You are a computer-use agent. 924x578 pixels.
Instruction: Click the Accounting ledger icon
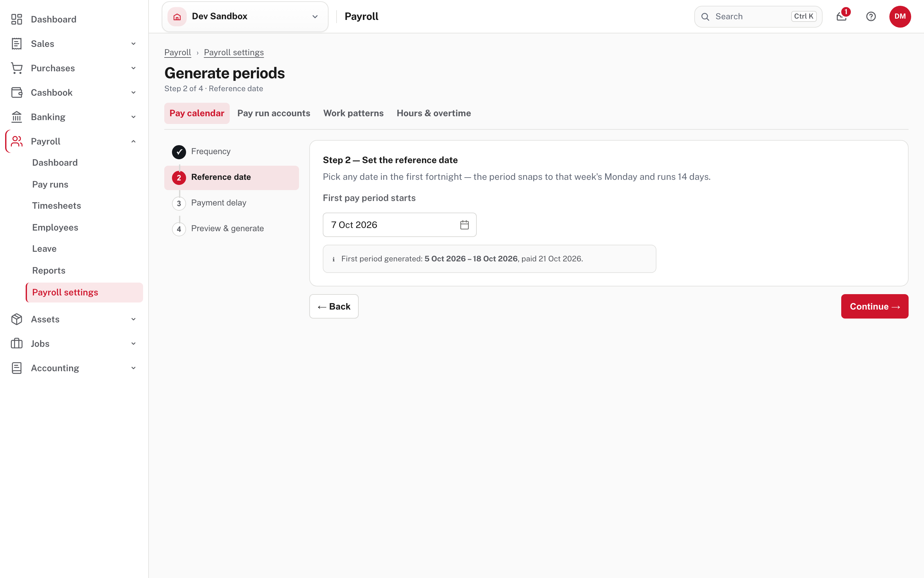click(x=16, y=368)
